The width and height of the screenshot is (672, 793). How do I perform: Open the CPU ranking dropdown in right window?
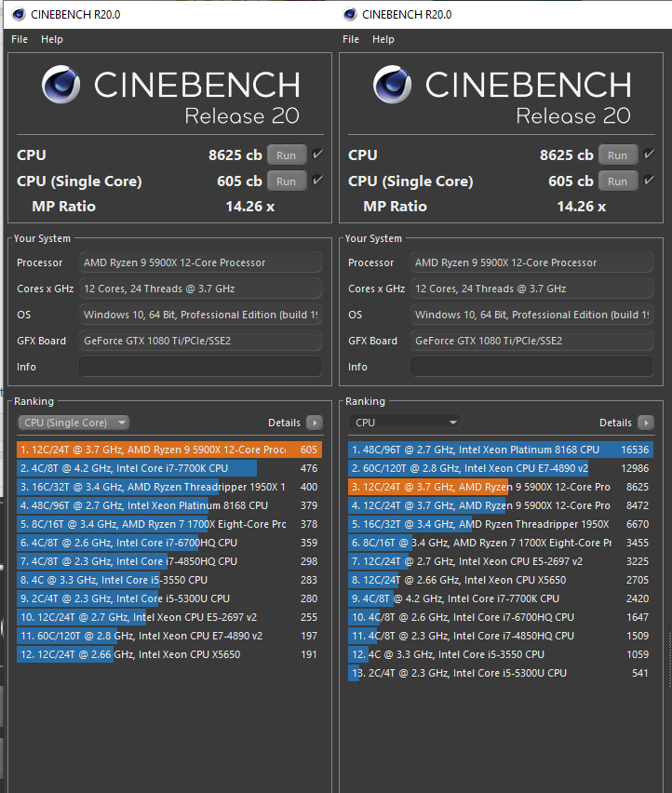(x=405, y=423)
